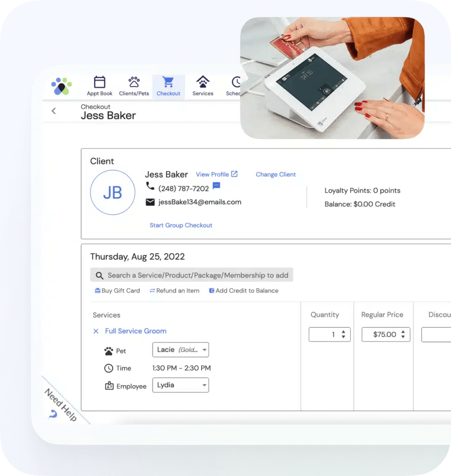Click the time 1:30 PM - 2:30 PM

(x=181, y=368)
